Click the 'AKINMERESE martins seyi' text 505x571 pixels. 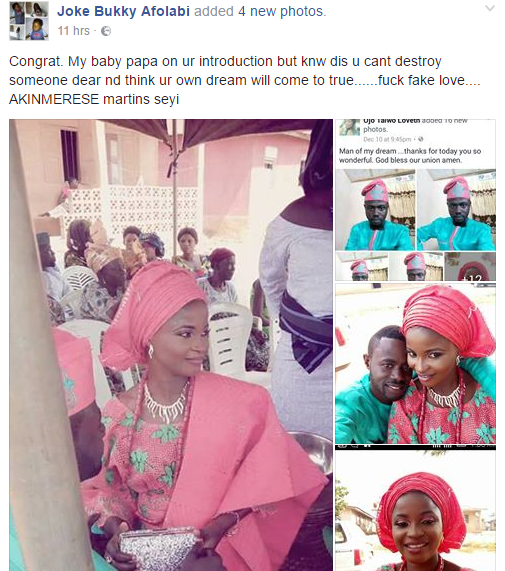(x=94, y=99)
